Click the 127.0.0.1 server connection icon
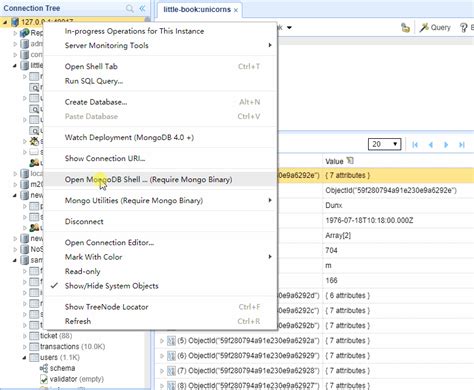Image resolution: width=474 pixels, height=390 pixels. point(15,22)
